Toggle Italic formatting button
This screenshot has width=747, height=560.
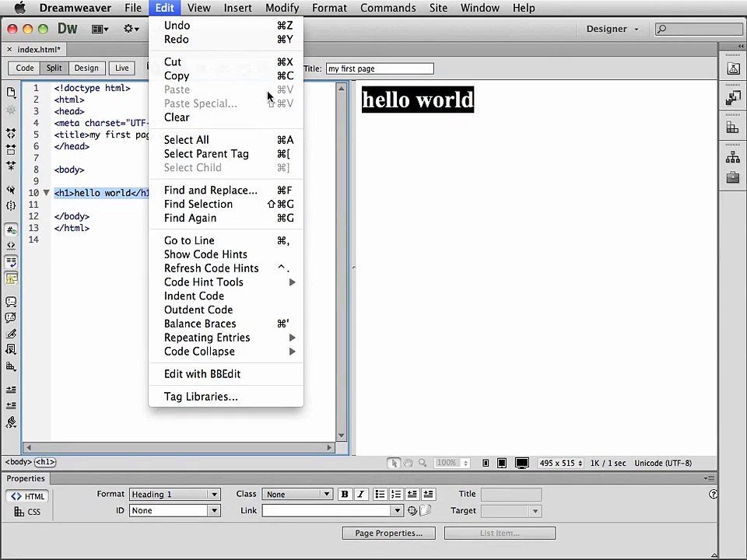click(360, 495)
